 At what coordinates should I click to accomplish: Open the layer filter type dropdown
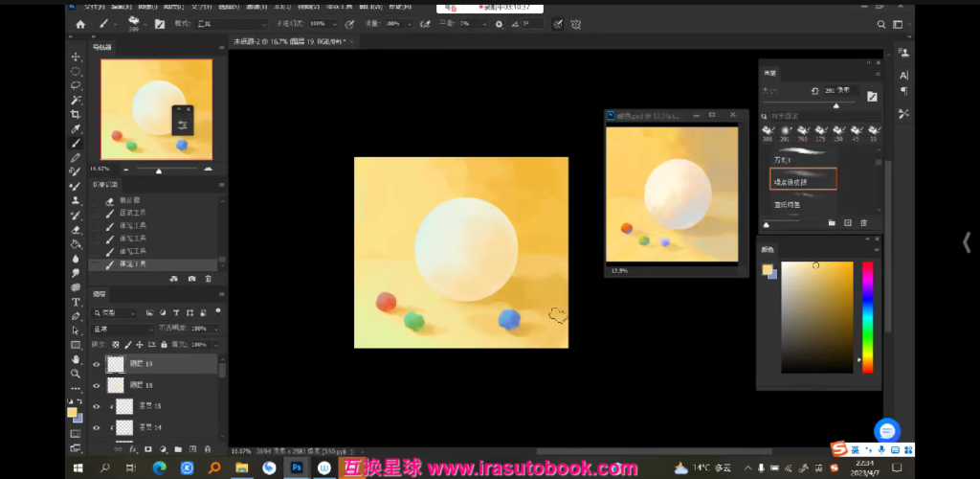(114, 312)
